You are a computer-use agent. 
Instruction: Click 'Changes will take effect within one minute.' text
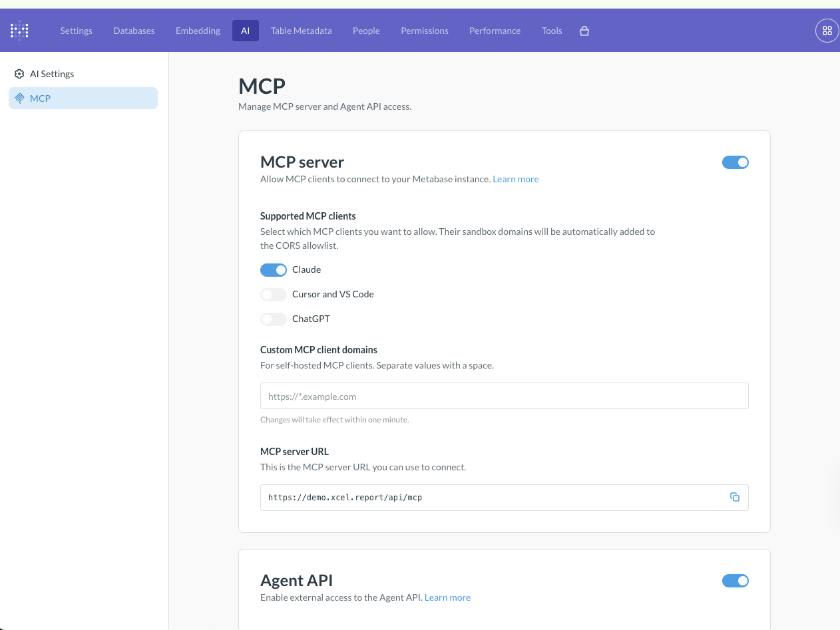pos(335,420)
